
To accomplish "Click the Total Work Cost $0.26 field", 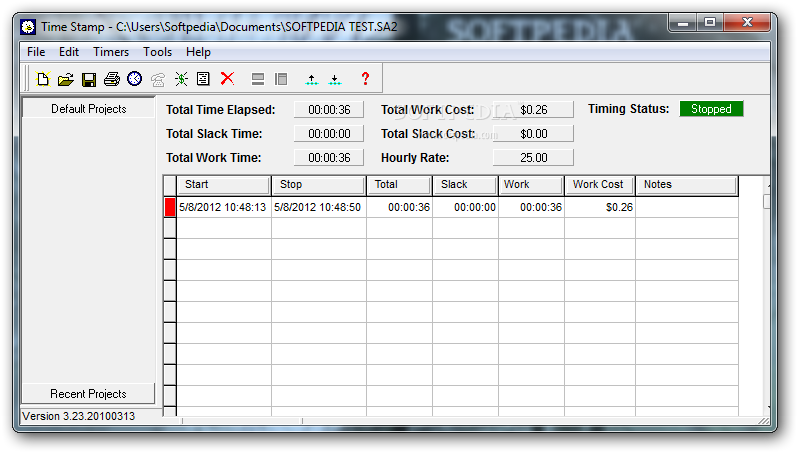I will tap(533, 109).
